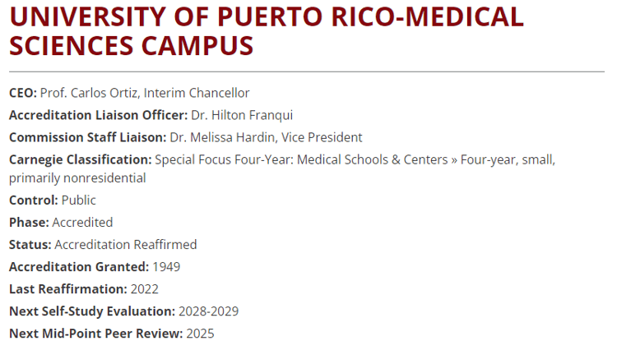The height and width of the screenshot is (364, 617).
Task: Click the Last Reaffirmation label
Action: (x=68, y=289)
